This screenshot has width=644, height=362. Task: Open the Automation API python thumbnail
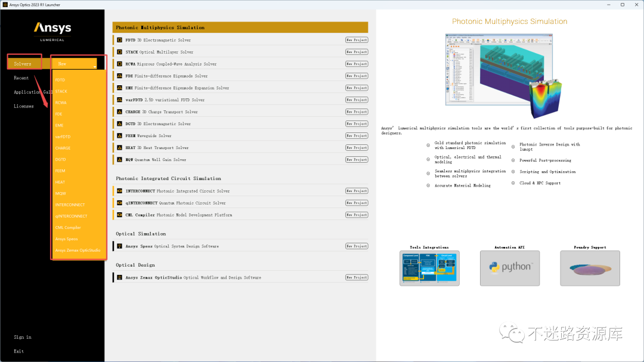click(510, 268)
